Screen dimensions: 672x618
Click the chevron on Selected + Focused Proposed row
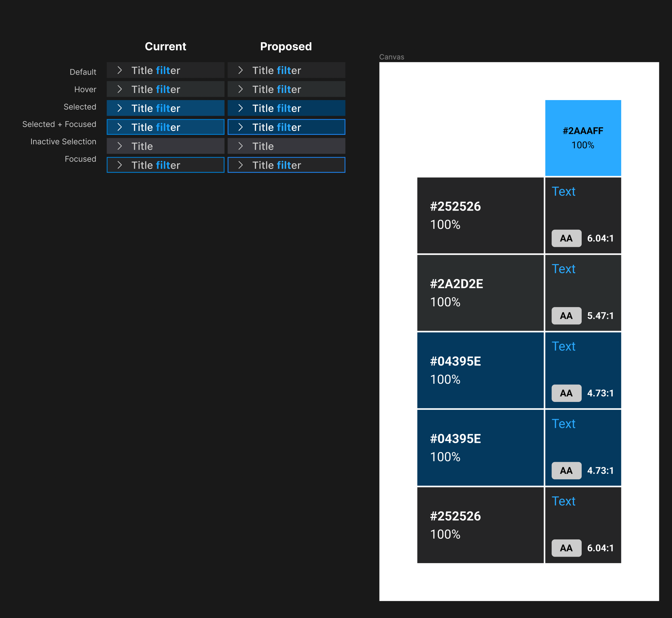pos(240,127)
